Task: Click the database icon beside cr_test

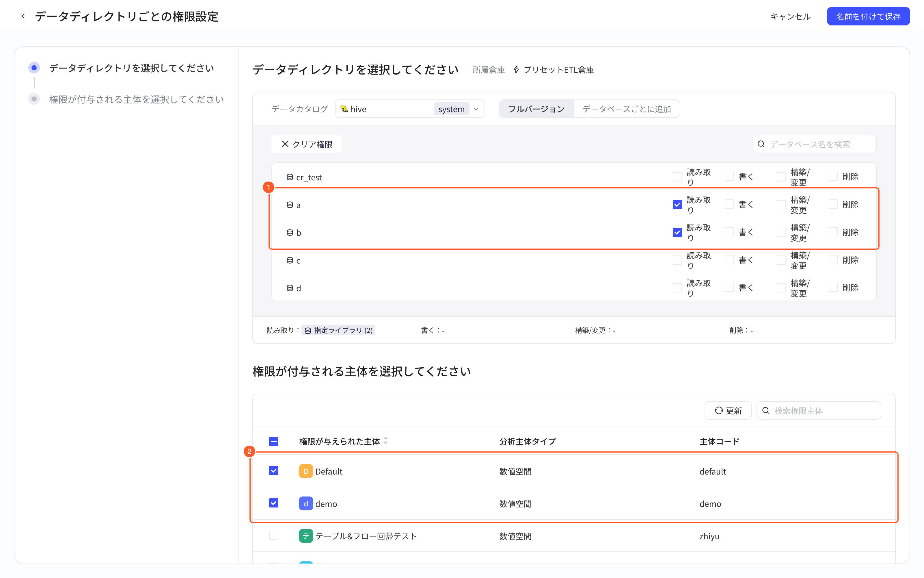Action: point(290,177)
